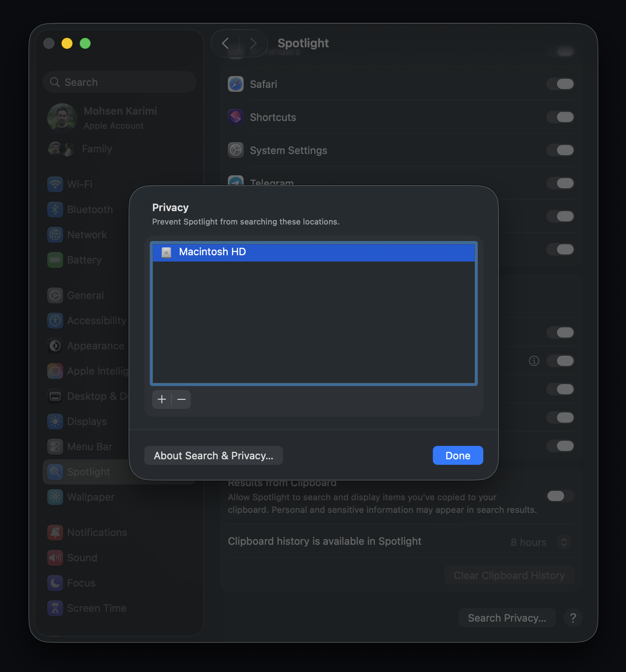
Task: Click Done to close the Privacy dialog
Action: tap(458, 456)
